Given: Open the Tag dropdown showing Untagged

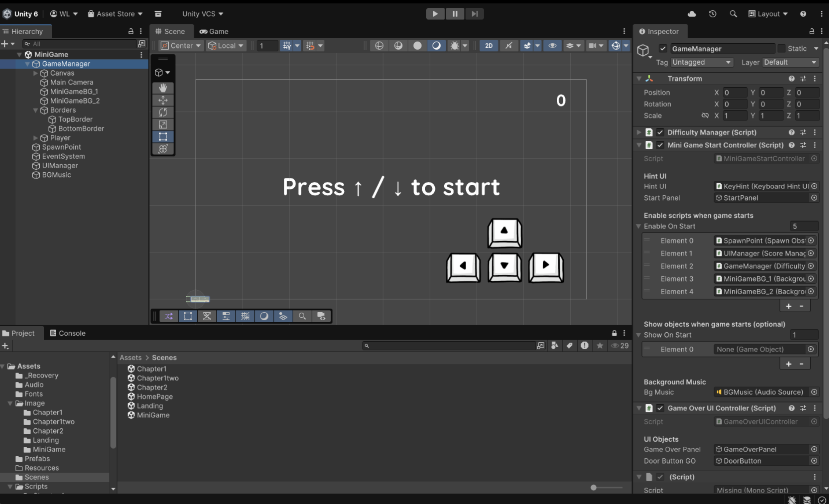Looking at the screenshot, I should pos(701,62).
